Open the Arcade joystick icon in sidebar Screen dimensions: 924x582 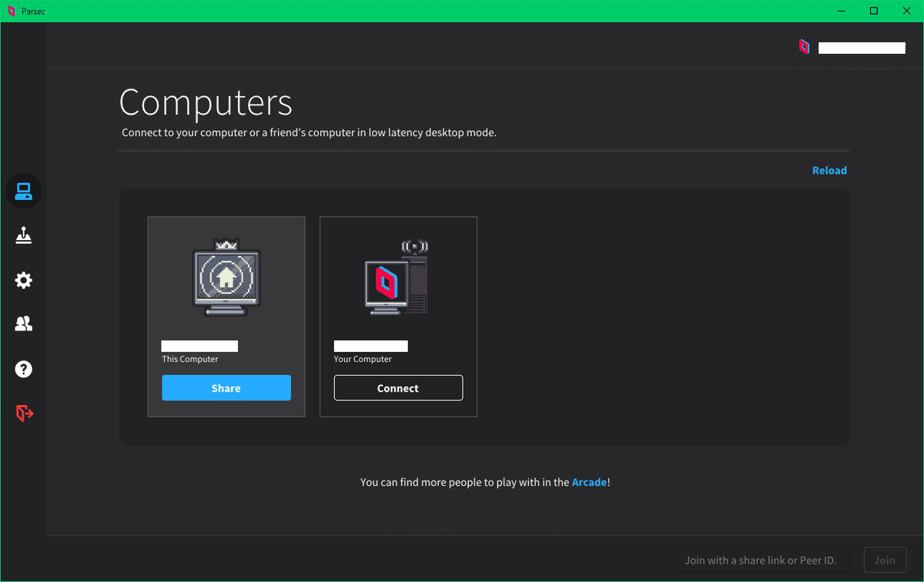[x=24, y=236]
